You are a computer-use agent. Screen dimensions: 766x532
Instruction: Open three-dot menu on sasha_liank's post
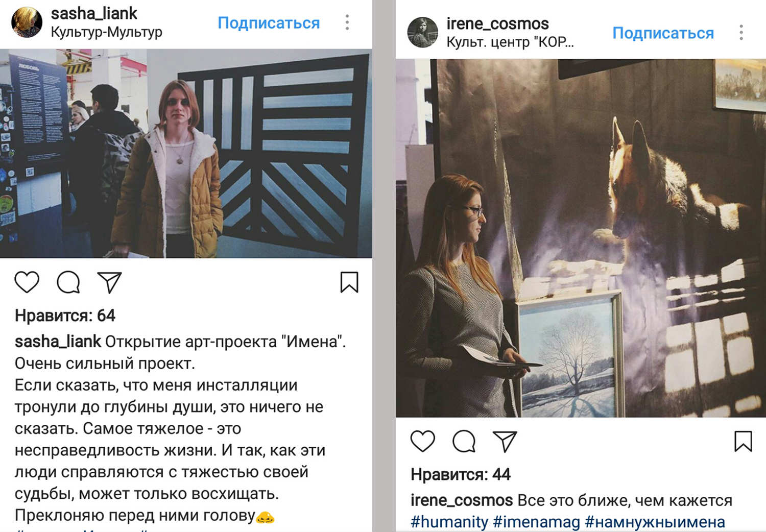pos(347,22)
